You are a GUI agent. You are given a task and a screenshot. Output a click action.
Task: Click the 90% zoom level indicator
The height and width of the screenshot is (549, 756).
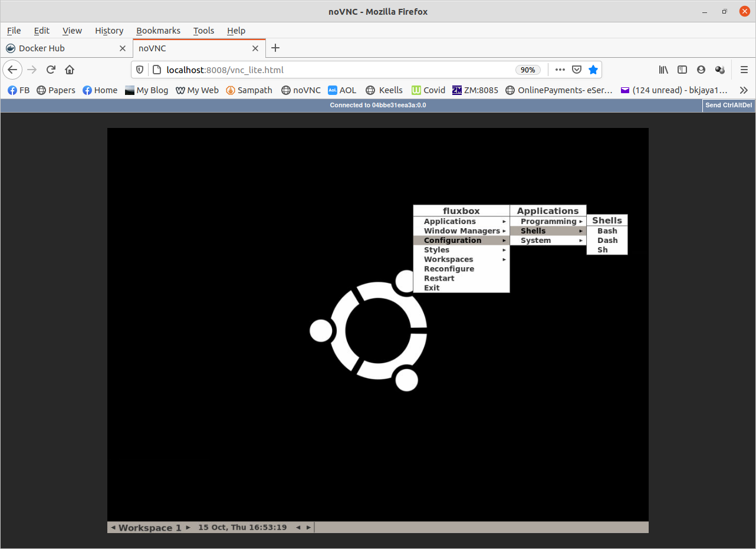pyautogui.click(x=528, y=70)
